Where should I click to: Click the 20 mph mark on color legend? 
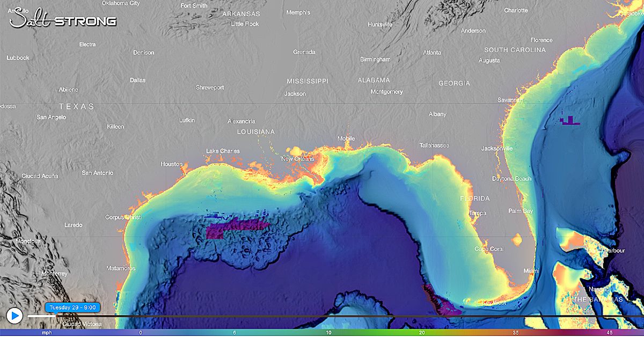coord(422,333)
